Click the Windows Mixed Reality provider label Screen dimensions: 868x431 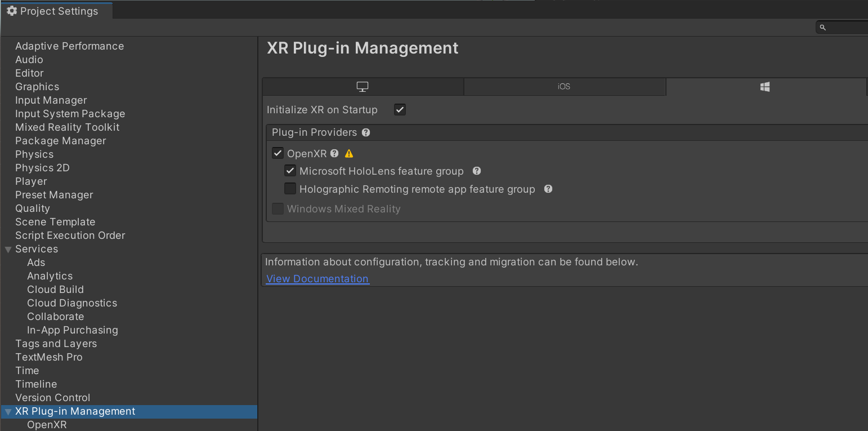(344, 209)
